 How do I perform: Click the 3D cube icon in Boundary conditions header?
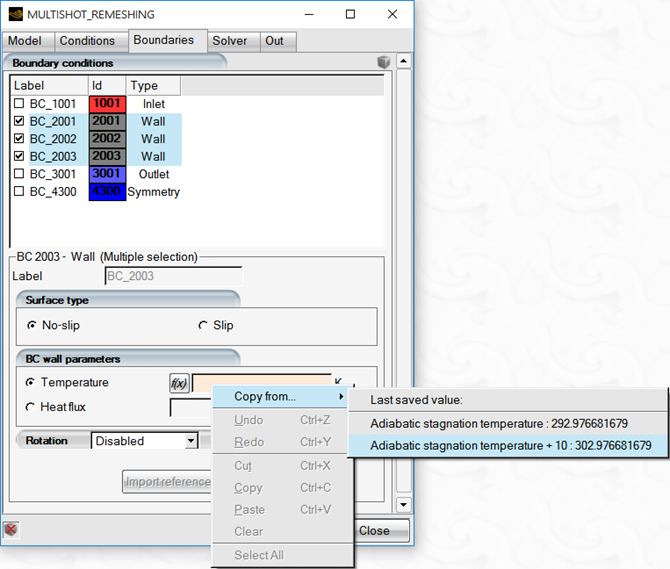pos(383,62)
